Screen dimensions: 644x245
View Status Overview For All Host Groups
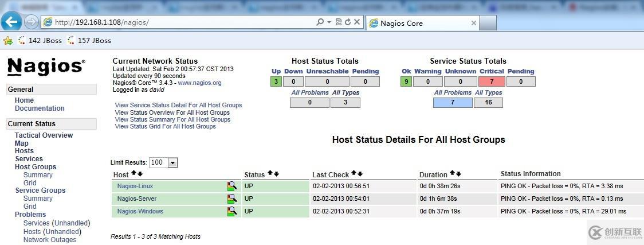tap(172, 112)
